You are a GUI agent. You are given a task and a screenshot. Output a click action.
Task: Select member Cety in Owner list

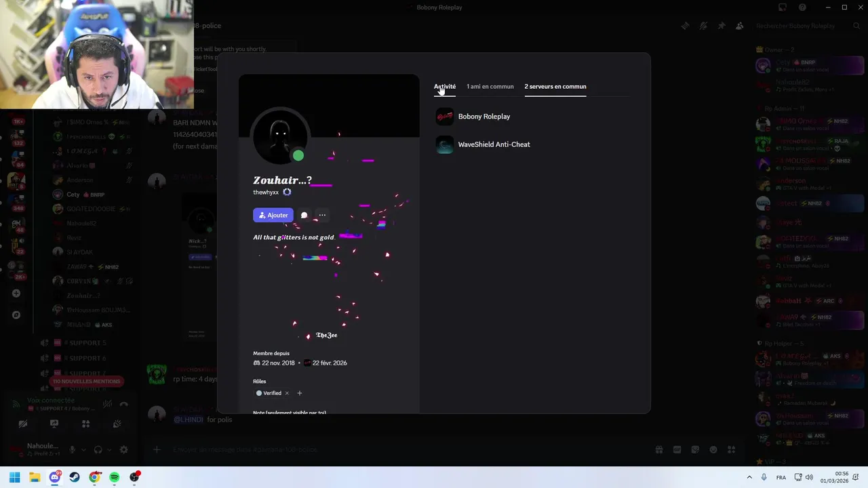[809, 66]
